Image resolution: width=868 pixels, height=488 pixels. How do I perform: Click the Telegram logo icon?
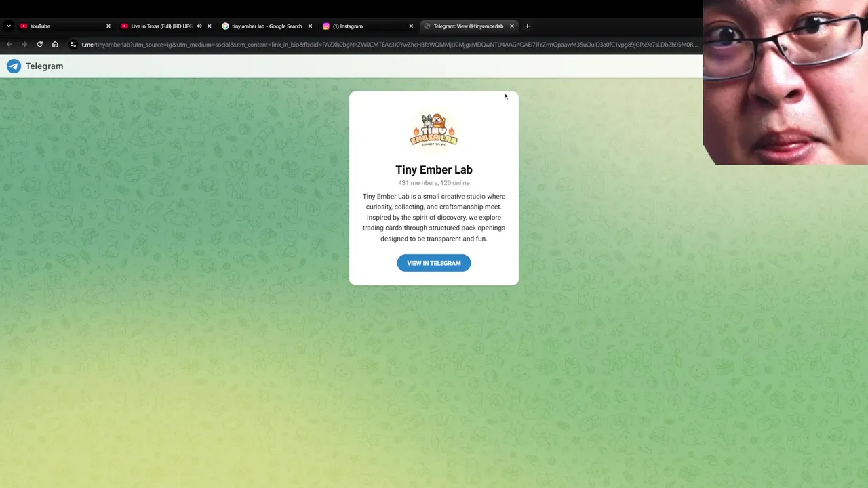14,66
